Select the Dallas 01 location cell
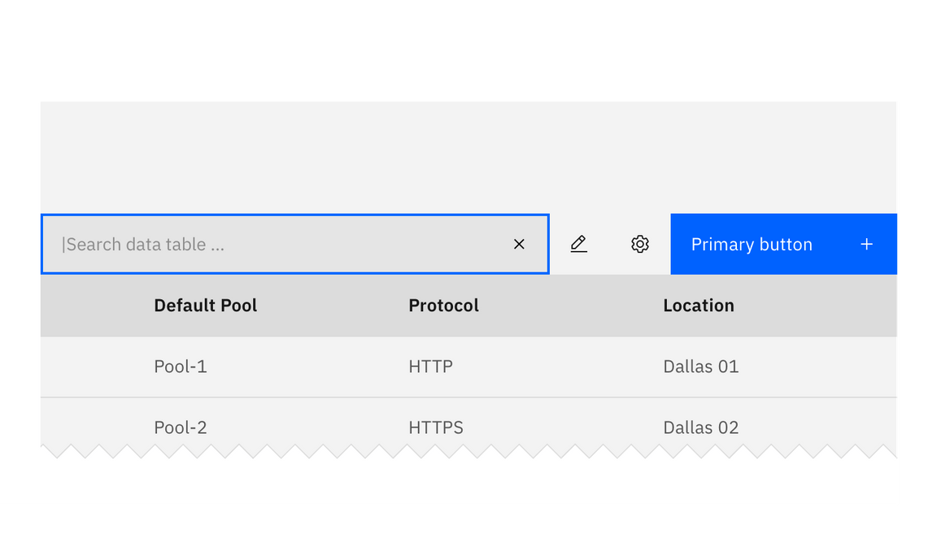The height and width of the screenshot is (560, 937). pos(701,367)
